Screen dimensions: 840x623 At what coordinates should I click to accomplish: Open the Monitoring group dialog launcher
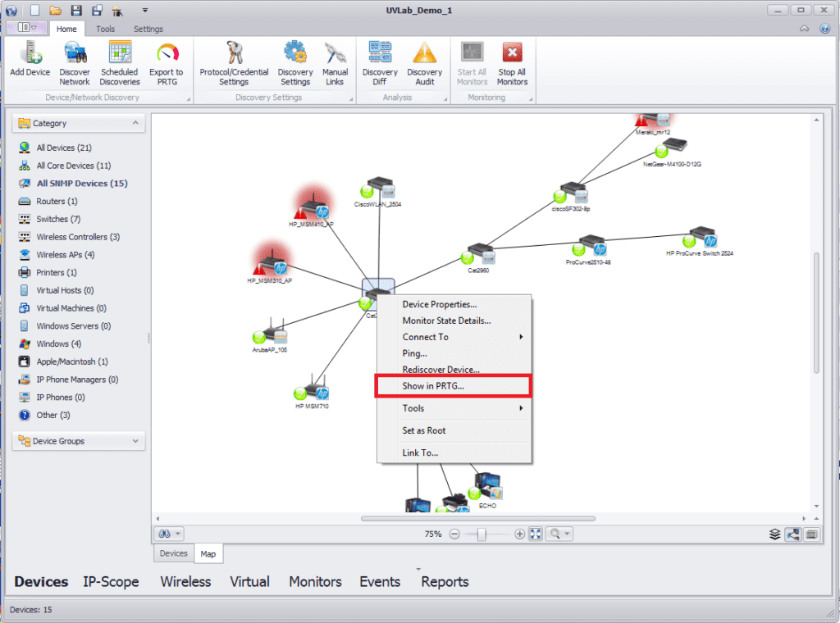(531, 99)
